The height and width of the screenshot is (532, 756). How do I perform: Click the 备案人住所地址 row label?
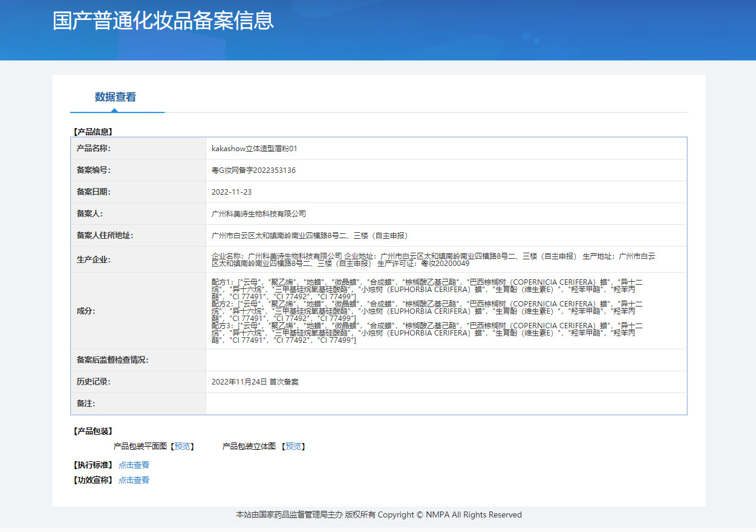[105, 236]
